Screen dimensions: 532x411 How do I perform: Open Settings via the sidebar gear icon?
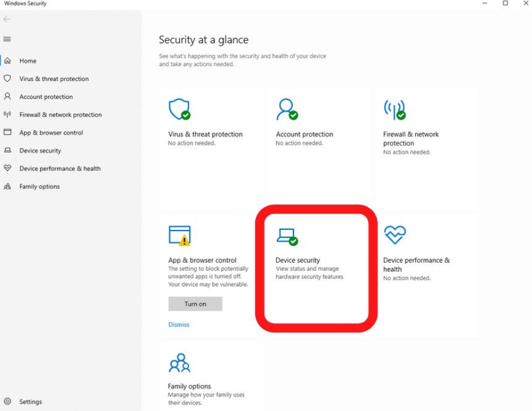(x=7, y=402)
